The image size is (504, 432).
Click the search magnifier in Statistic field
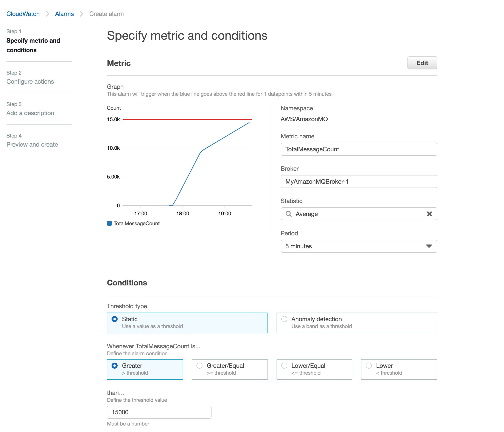288,214
